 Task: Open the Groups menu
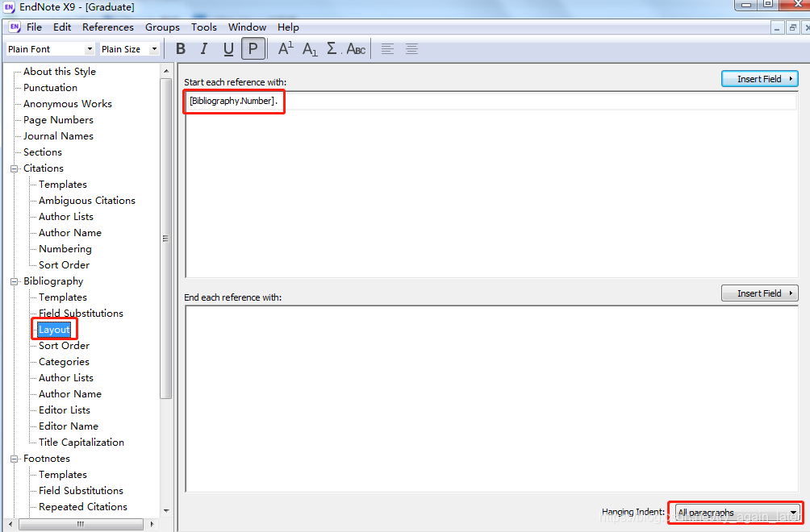[x=162, y=27]
